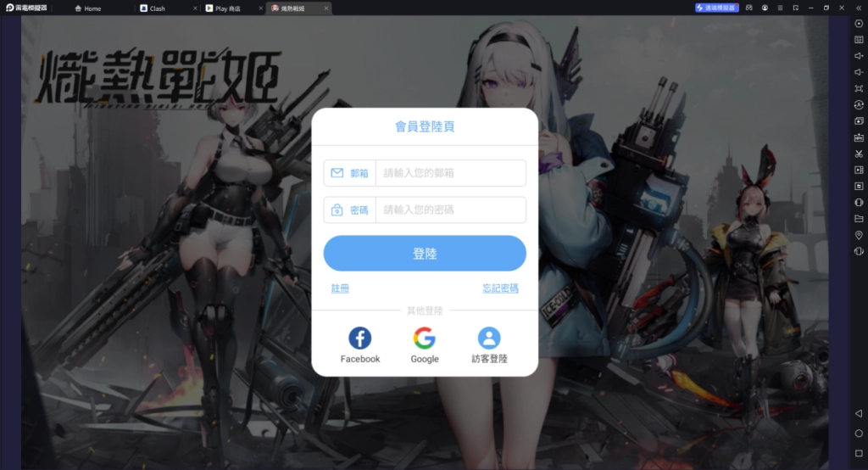Log in with Google icon

pyautogui.click(x=425, y=339)
